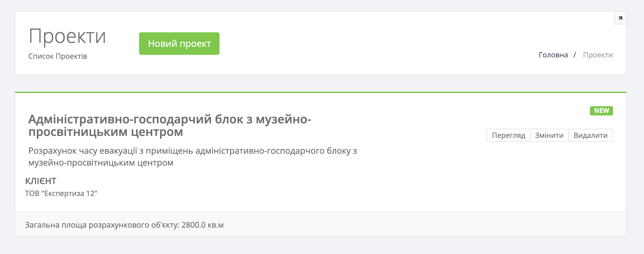This screenshot has height=254, width=644.
Task: Click the green top border of project card
Action: 320,92
